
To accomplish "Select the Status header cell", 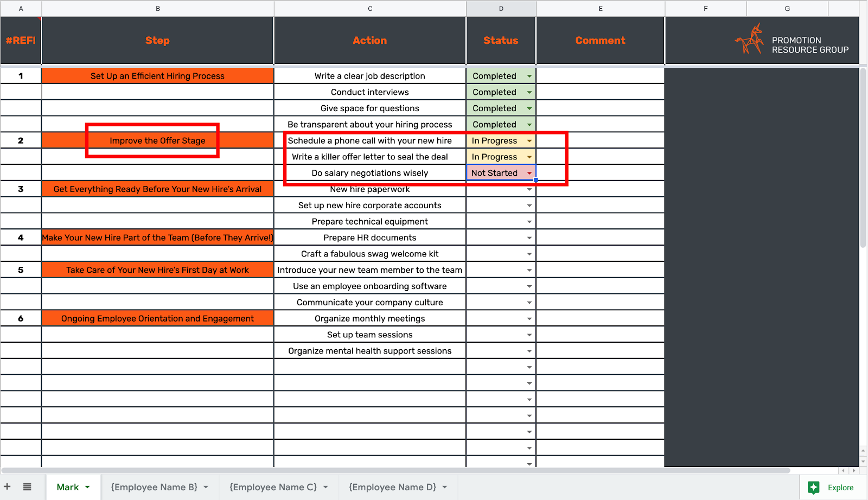I will [501, 41].
